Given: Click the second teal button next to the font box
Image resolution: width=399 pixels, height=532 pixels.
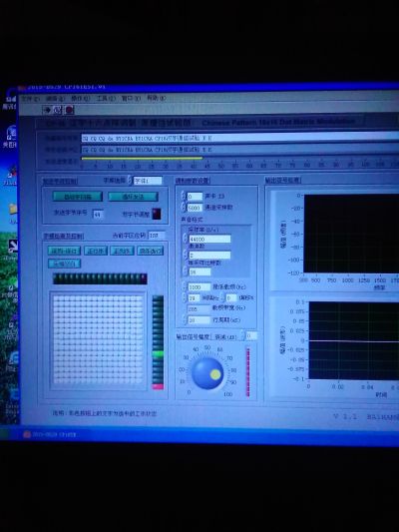Looking at the screenshot, I should point(133,197).
